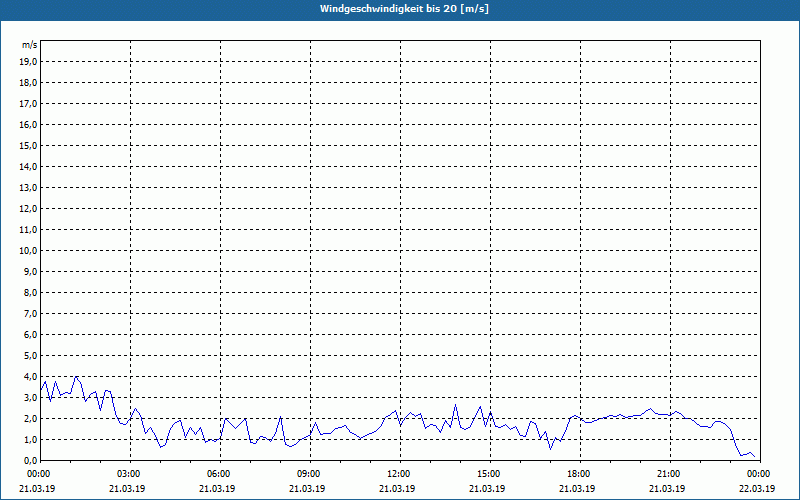Click the 'm/s' unit label
Viewport: 800px width, 500px height.
click(30, 45)
